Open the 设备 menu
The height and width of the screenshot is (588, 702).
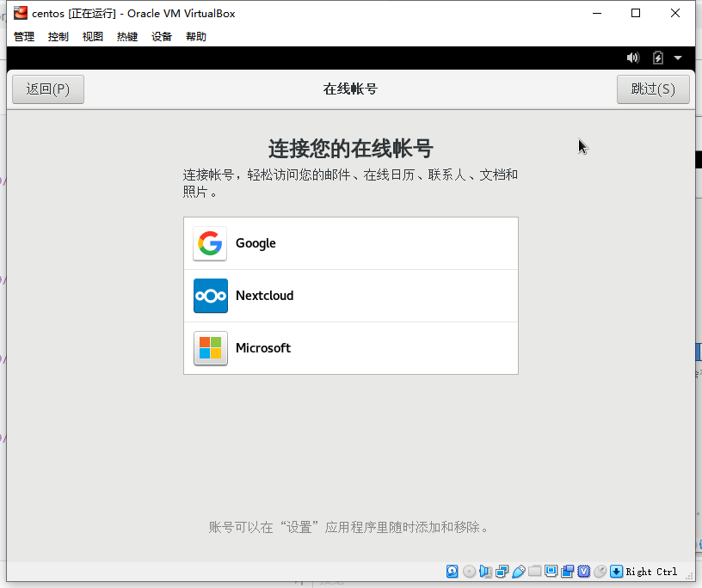point(162,37)
